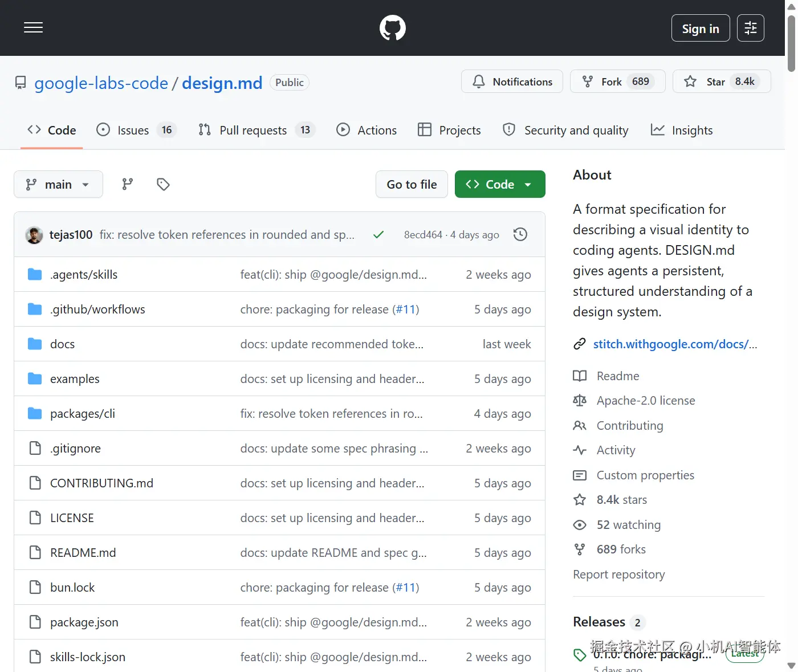Click scrollbar down arrow
Image resolution: width=798 pixels, height=672 pixels.
click(791, 665)
